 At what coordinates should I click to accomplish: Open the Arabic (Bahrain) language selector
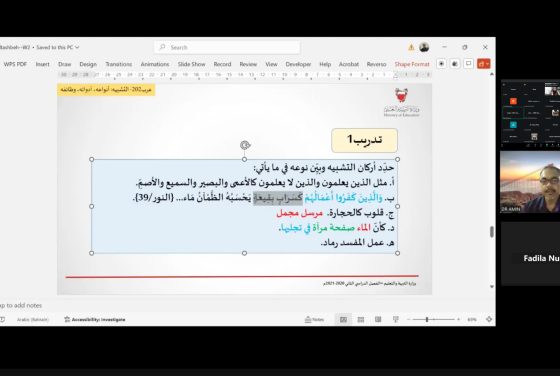pyautogui.click(x=32, y=320)
